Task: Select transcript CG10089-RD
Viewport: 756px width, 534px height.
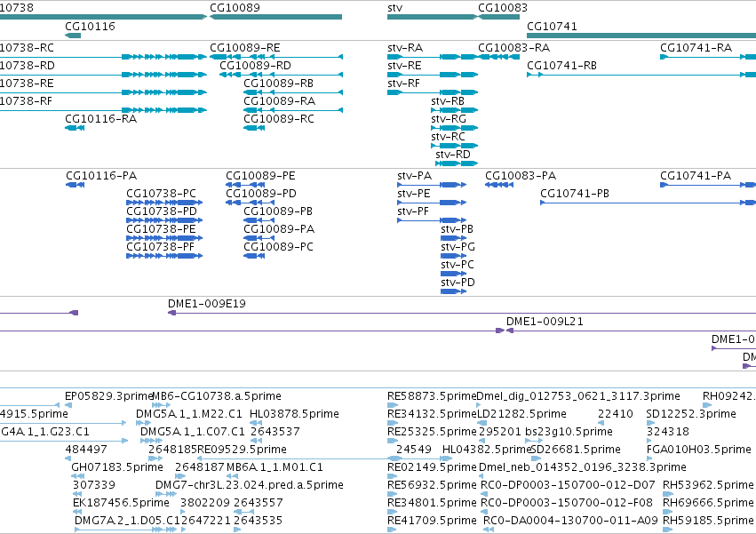Action: point(281,75)
